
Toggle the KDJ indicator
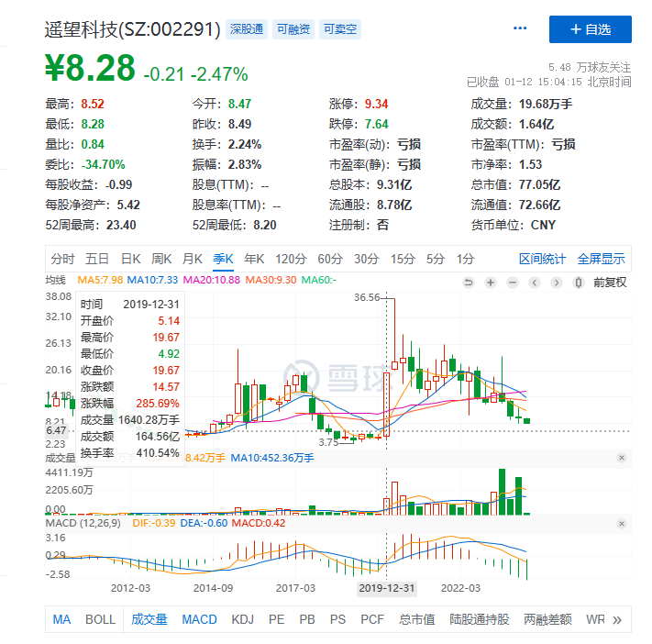coord(243,619)
